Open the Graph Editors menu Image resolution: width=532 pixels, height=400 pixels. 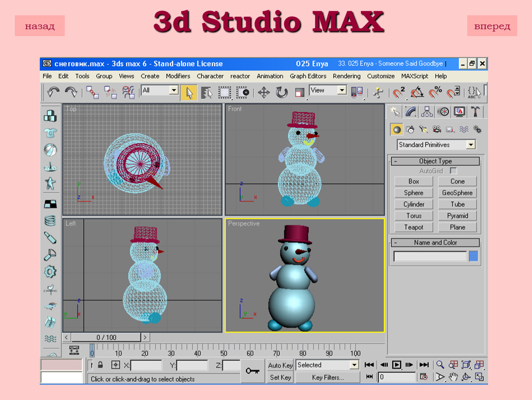[x=308, y=76]
